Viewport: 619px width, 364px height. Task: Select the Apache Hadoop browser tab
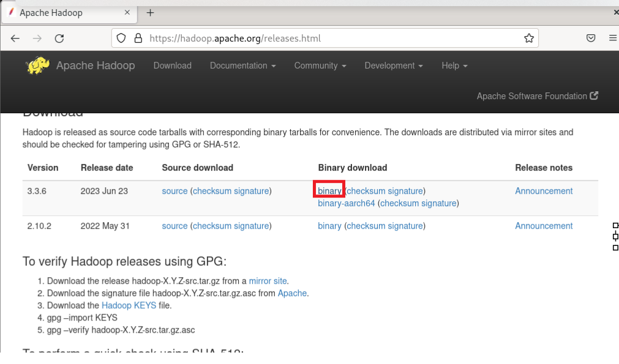point(69,13)
